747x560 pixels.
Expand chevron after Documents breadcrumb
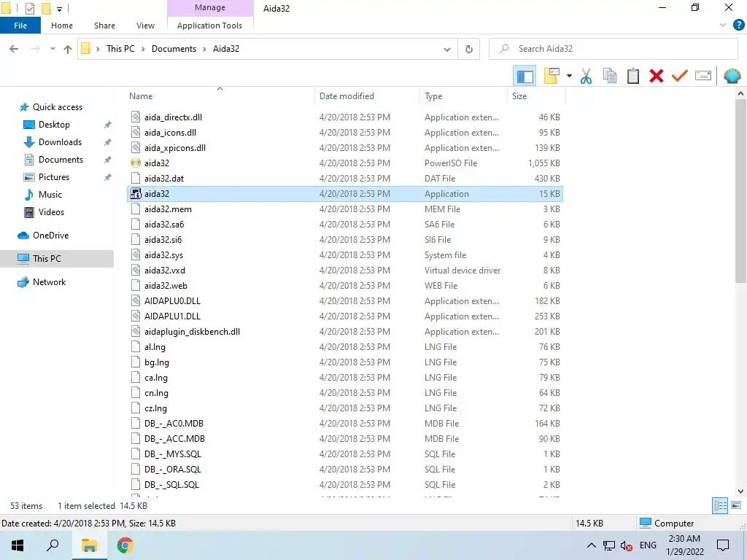pyautogui.click(x=204, y=49)
